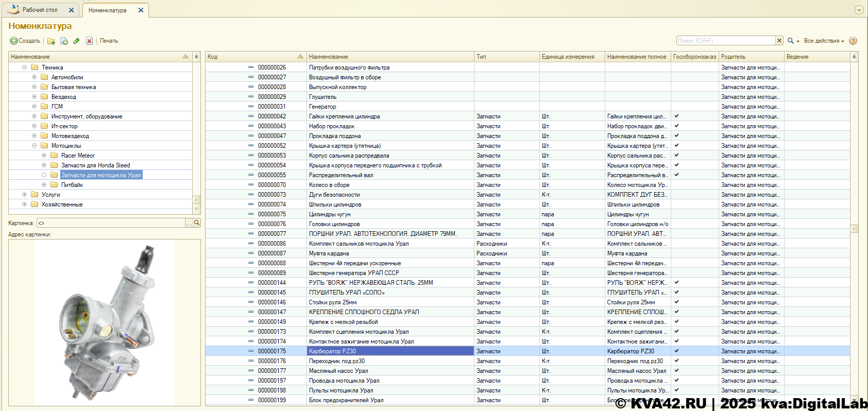
Task: Click the carburetor picture preview
Action: click(105, 322)
